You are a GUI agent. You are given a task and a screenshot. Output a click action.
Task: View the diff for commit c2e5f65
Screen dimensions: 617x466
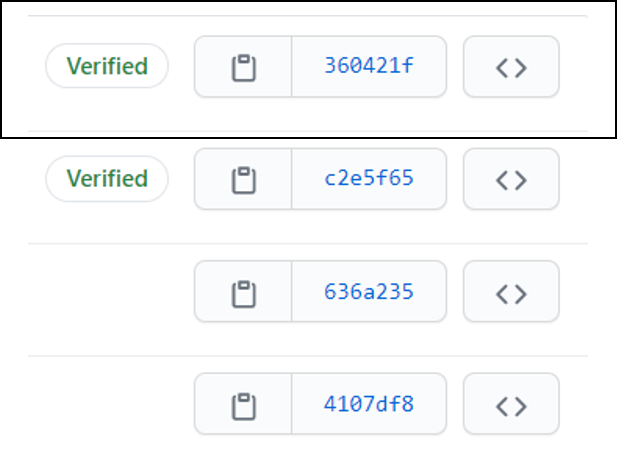coord(369,179)
